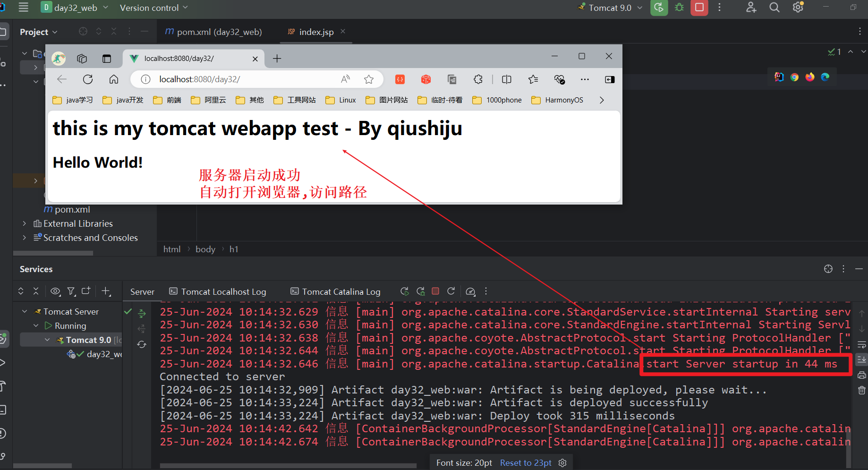The height and width of the screenshot is (470, 868).
Task: Toggle view options with eye icon
Action: [55, 291]
